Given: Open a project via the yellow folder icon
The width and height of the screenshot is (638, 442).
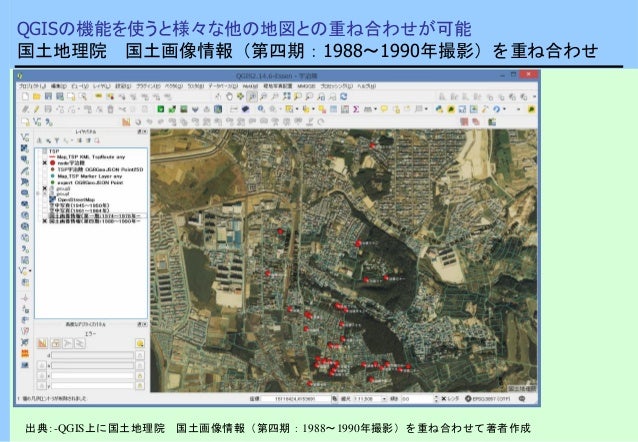Looking at the screenshot, I should coord(37,96).
